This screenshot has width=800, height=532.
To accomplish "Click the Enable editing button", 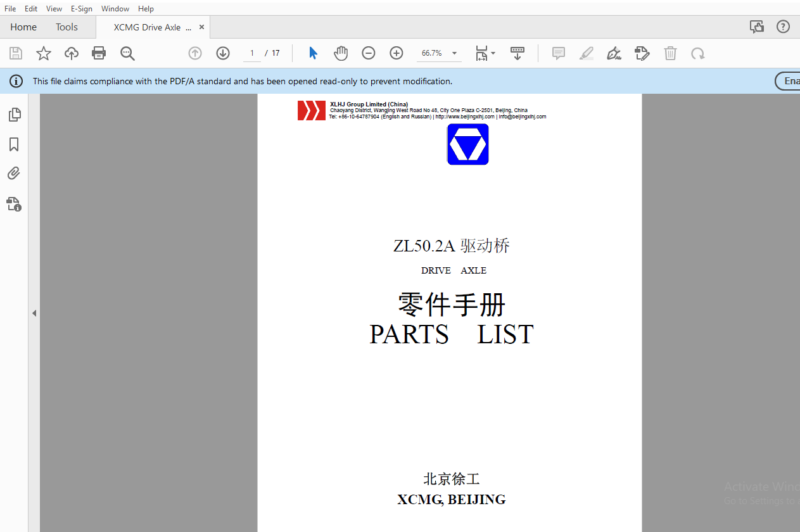I will 788,81.
